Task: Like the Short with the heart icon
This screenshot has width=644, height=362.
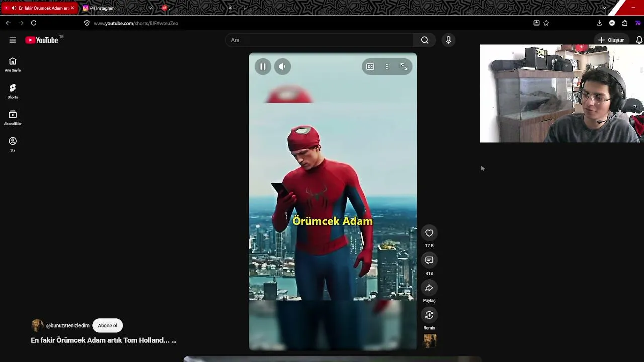Action: [x=429, y=233]
